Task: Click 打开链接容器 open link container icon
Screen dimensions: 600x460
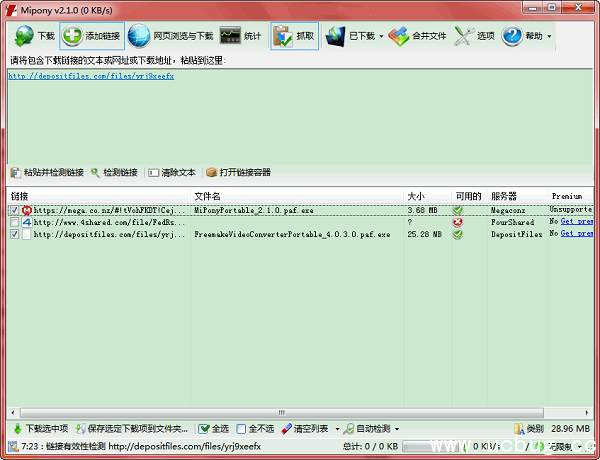Action: [x=211, y=172]
